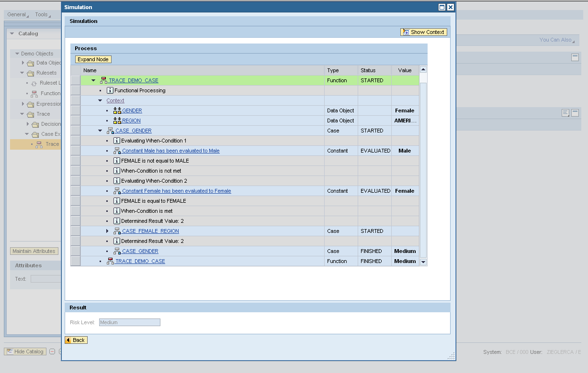Click the Trace folder icon in catalog
The width and height of the screenshot is (588, 373).
click(x=30, y=114)
